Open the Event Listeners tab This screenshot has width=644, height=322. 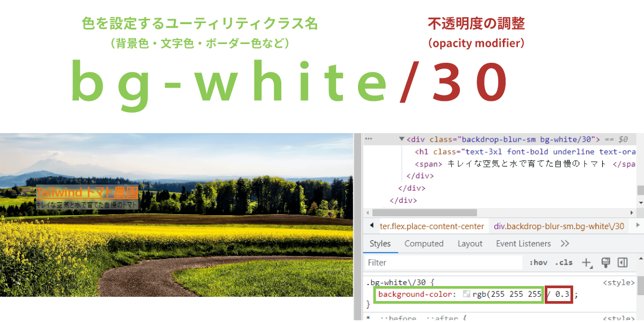(523, 244)
